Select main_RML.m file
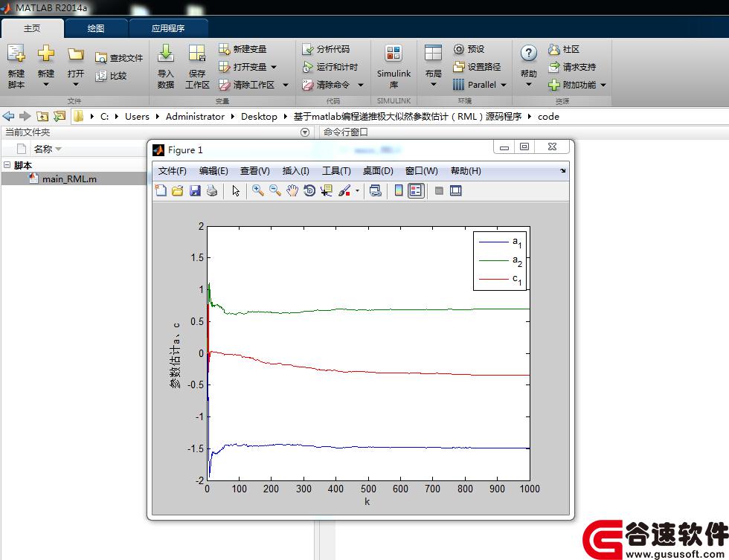Image resolution: width=729 pixels, height=560 pixels. click(69, 179)
